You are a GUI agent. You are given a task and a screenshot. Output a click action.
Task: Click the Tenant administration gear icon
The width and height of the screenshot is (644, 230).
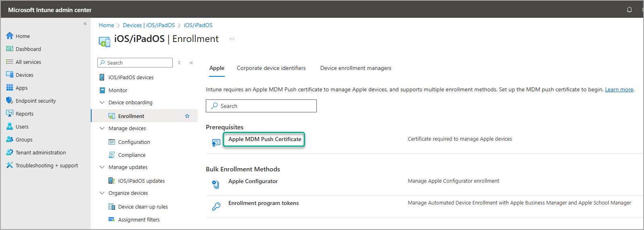tap(10, 152)
